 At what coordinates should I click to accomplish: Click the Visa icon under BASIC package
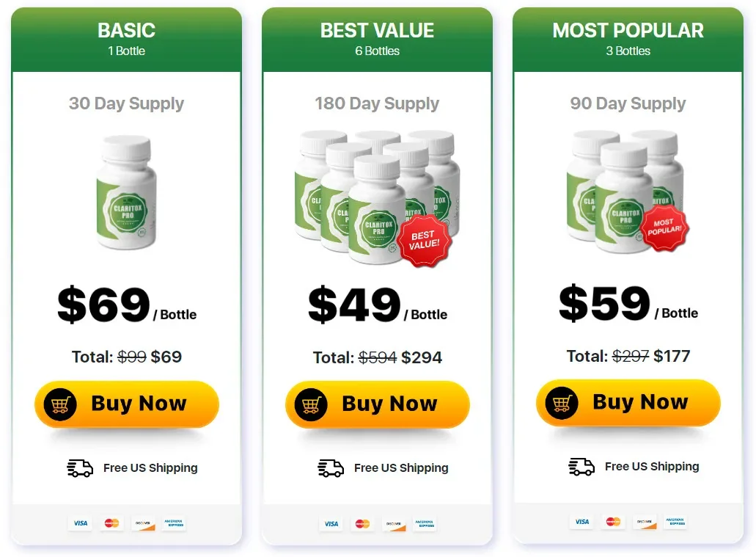(x=80, y=523)
